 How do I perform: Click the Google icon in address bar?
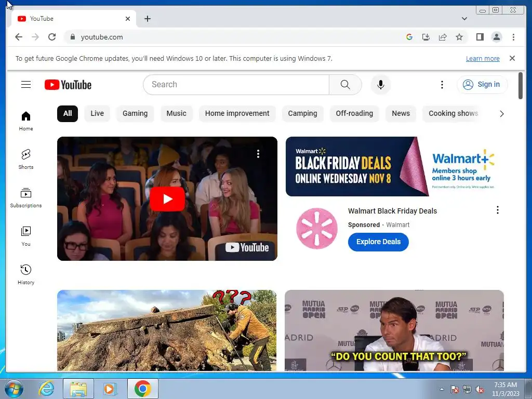click(409, 37)
